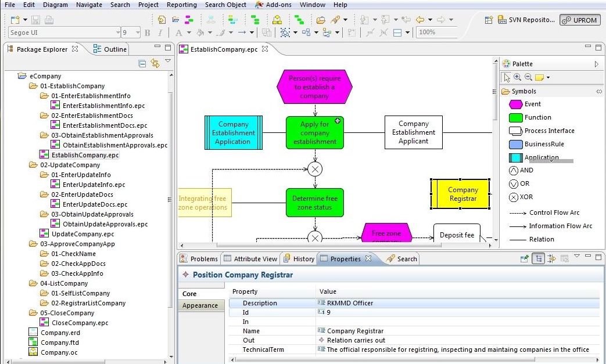Click the Open Perspective icon
Viewport: 606px width, 364px height.
click(x=490, y=20)
